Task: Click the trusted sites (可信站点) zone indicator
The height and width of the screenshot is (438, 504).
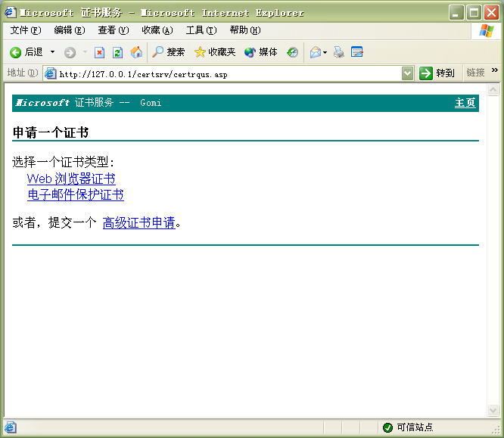Action: (x=408, y=427)
